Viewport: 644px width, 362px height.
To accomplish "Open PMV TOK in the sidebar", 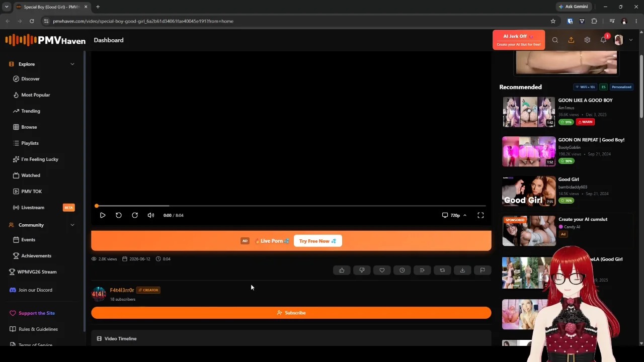I will [x=31, y=192].
